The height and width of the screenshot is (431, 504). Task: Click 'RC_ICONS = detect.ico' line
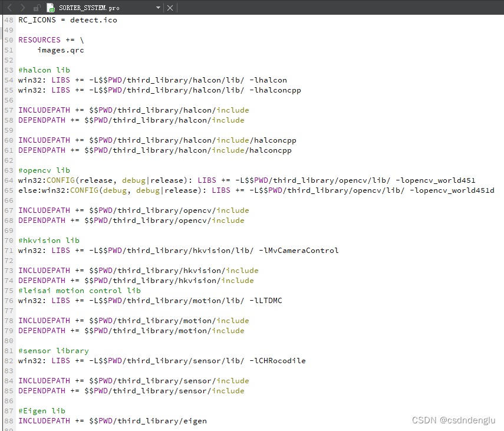(68, 20)
